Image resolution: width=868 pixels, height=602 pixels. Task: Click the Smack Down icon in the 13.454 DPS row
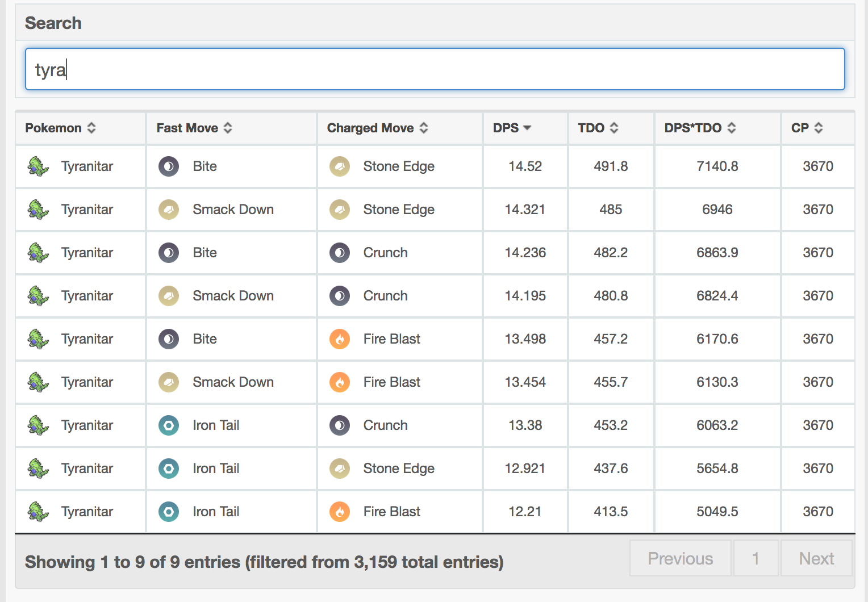[x=169, y=382]
